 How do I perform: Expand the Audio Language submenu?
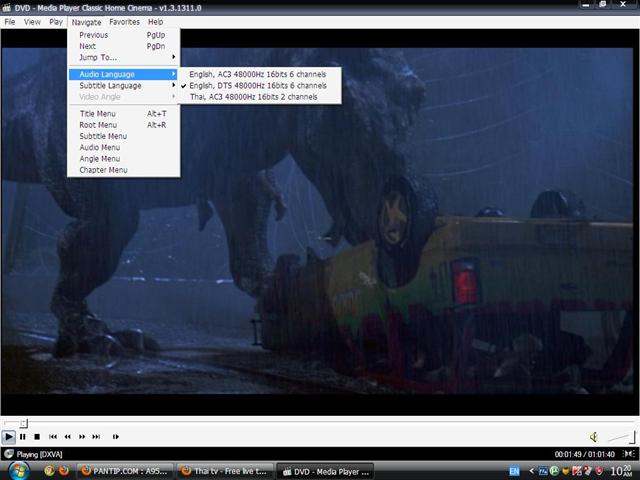(124, 74)
